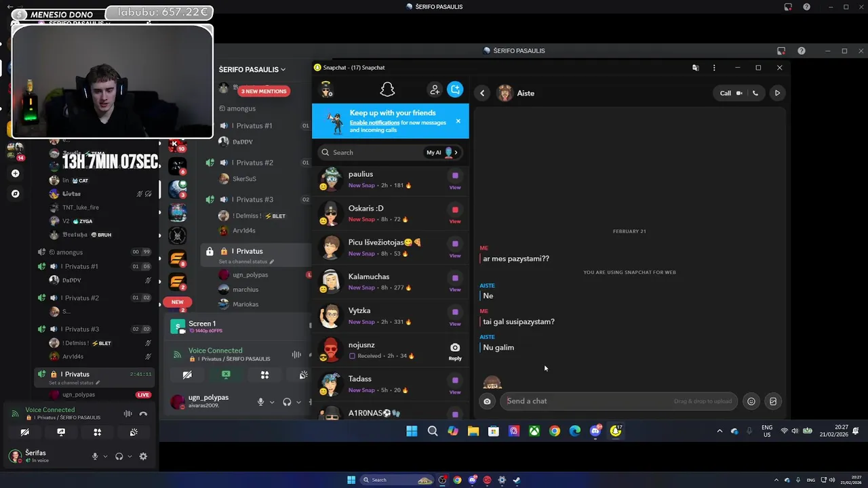Open Šerifas user settings gear
The image size is (868, 488).
143,457
